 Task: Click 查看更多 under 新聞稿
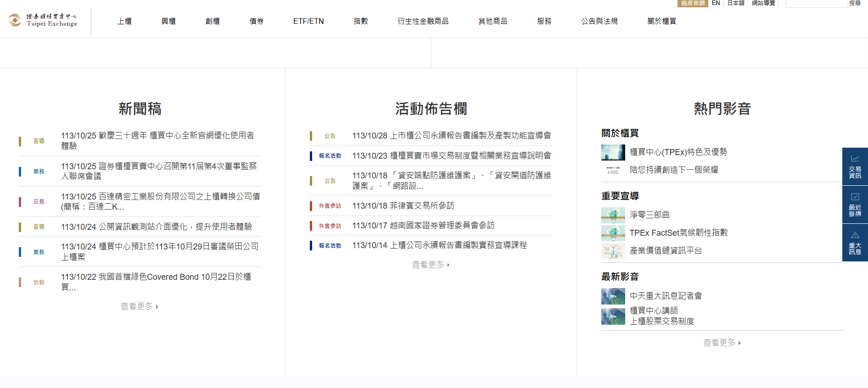[140, 306]
